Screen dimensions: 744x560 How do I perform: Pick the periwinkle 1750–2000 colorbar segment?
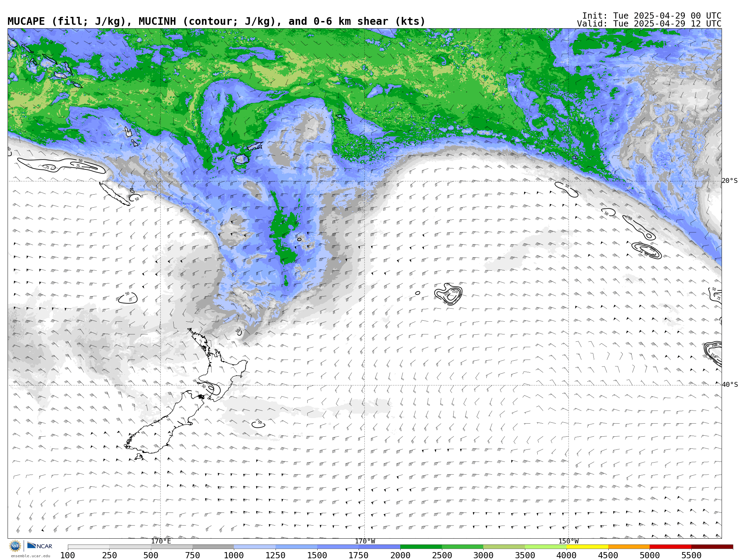[379, 547]
